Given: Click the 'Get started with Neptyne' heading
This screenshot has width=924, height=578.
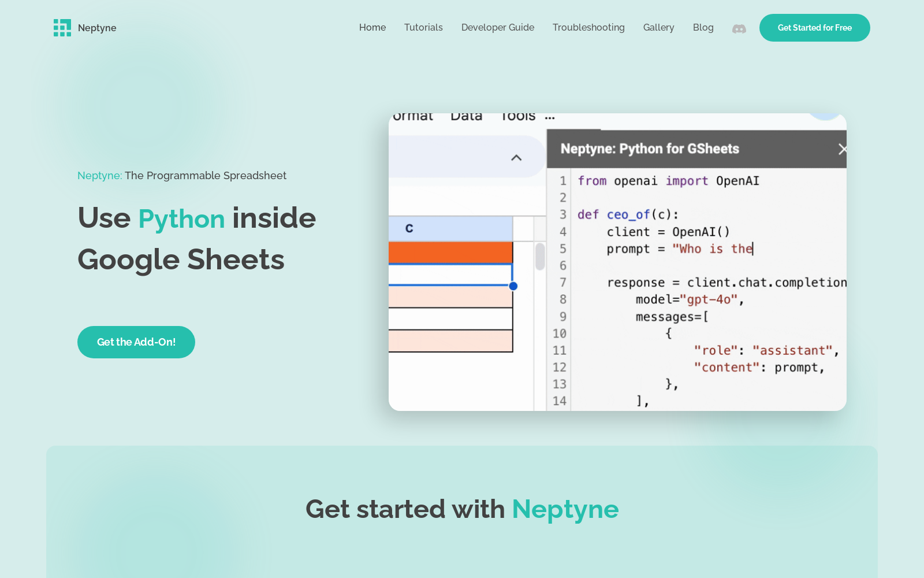Looking at the screenshot, I should (x=462, y=509).
